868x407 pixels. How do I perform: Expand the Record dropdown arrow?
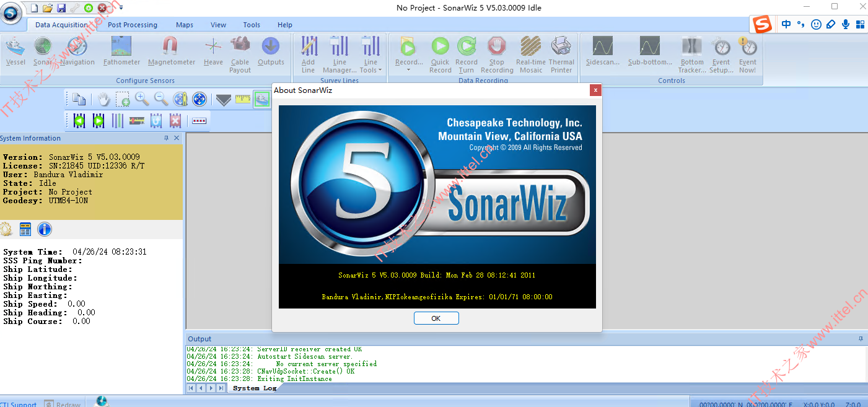pos(408,69)
